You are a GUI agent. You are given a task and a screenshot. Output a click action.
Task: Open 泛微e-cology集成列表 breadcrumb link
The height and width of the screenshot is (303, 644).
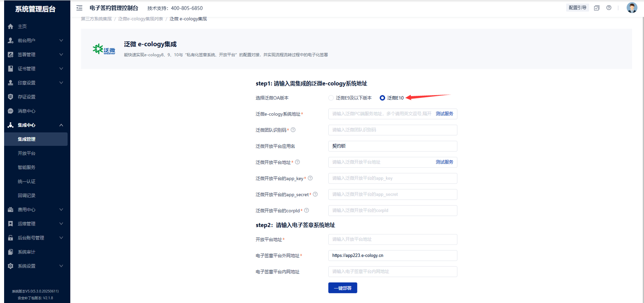[141, 19]
